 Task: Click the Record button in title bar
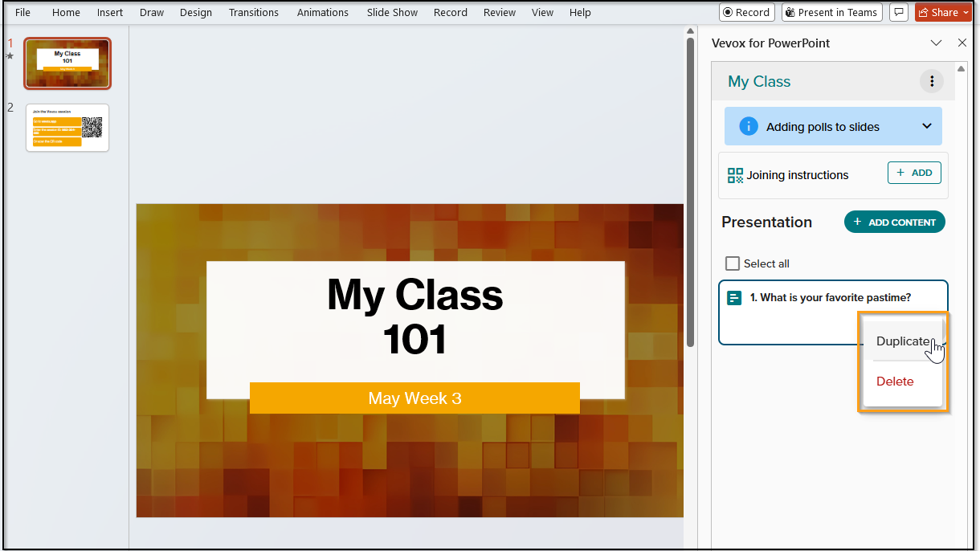click(746, 12)
